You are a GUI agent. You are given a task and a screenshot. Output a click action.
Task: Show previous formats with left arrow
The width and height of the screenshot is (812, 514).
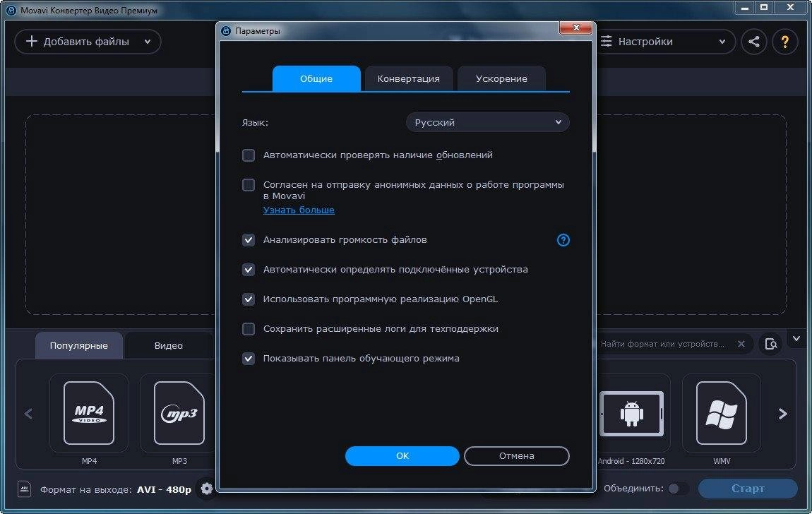click(28, 414)
